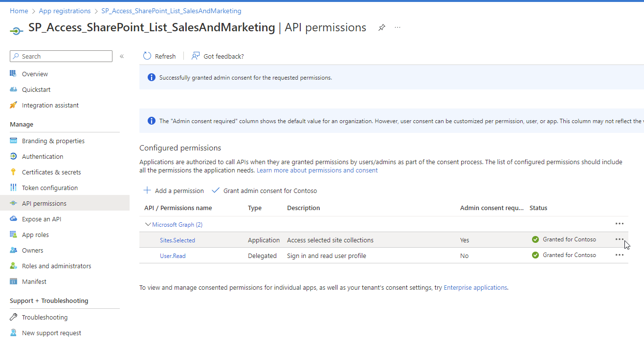Add a permission to the app

coord(174,190)
